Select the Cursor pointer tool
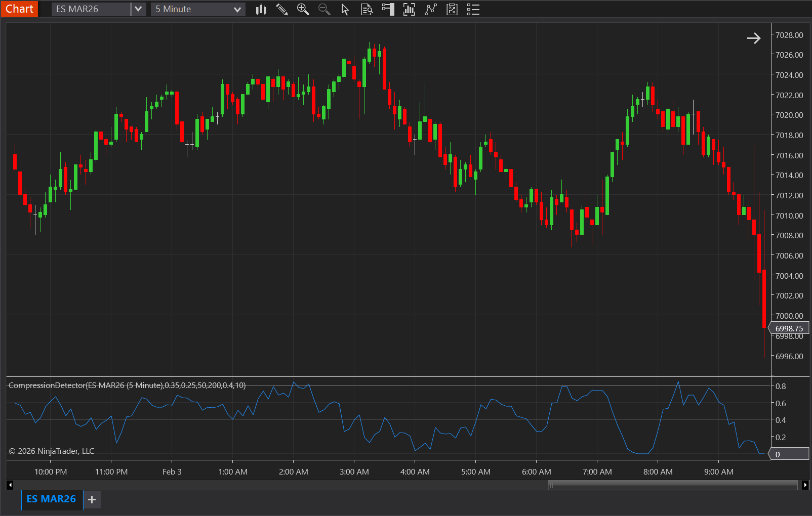 pyautogui.click(x=345, y=9)
